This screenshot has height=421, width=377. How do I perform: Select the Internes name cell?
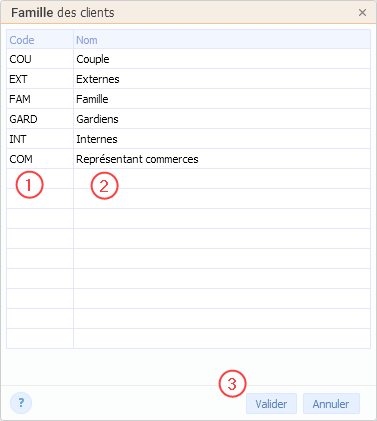(222, 139)
